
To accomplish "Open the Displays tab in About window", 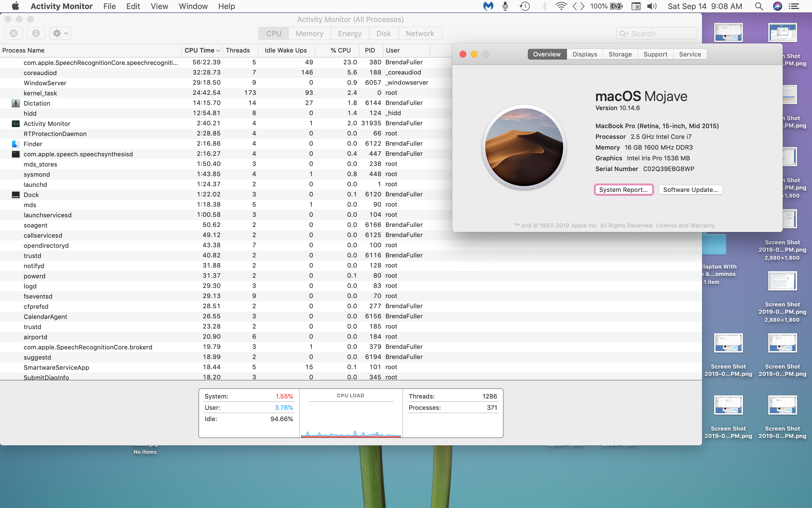I will [584, 54].
